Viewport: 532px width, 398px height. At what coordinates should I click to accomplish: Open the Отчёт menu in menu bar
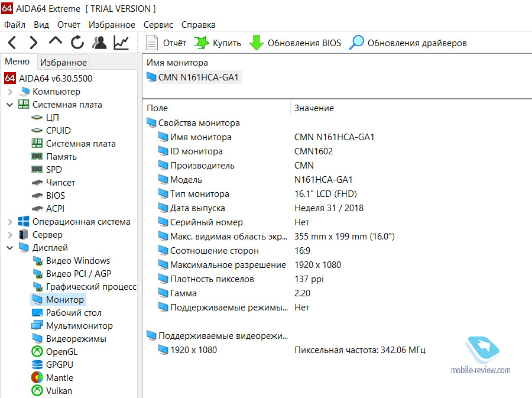tap(69, 25)
